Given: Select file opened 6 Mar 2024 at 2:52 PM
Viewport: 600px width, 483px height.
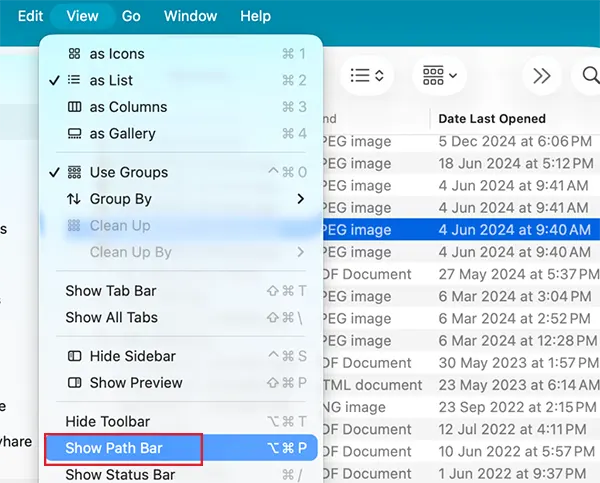Looking at the screenshot, I should (461, 318).
